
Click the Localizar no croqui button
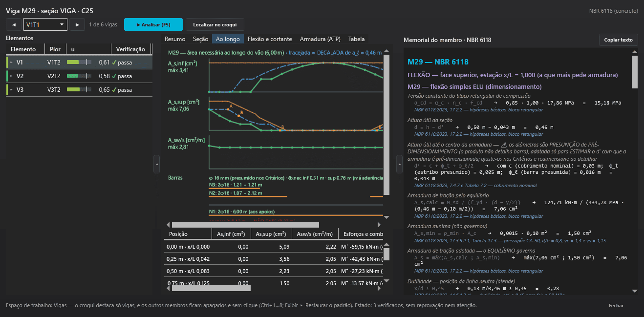[x=215, y=24]
